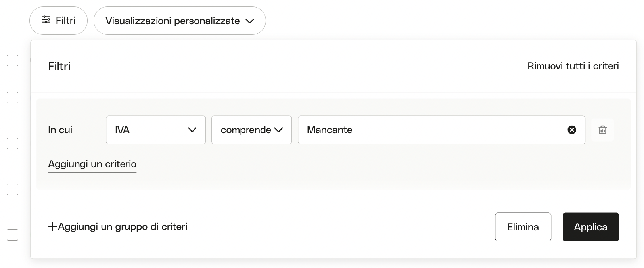Click the black Applica button

590,227
